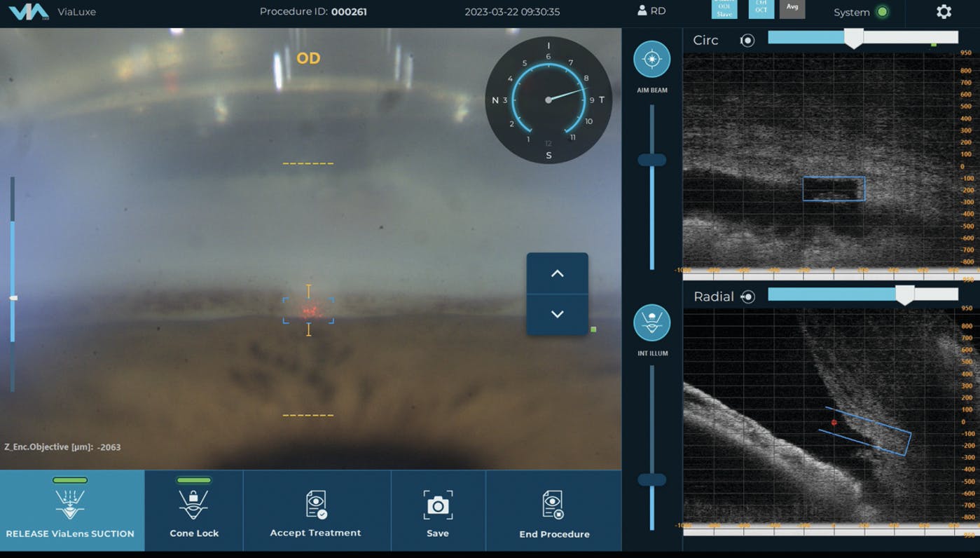The image size is (980, 558).
Task: Click the Circ slider handle
Action: (x=853, y=39)
